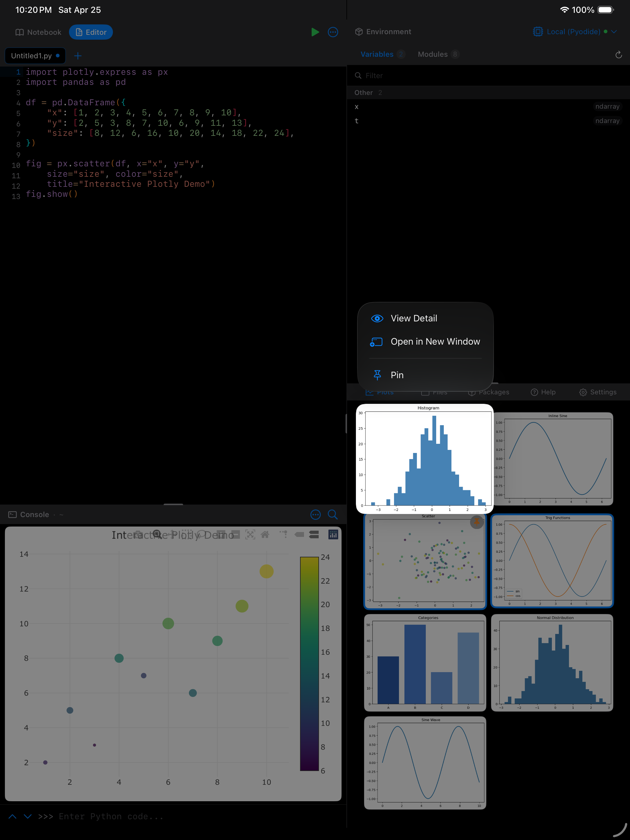Image resolution: width=630 pixels, height=840 pixels.
Task: Reset axes with Plotly home icon
Action: [265, 534]
